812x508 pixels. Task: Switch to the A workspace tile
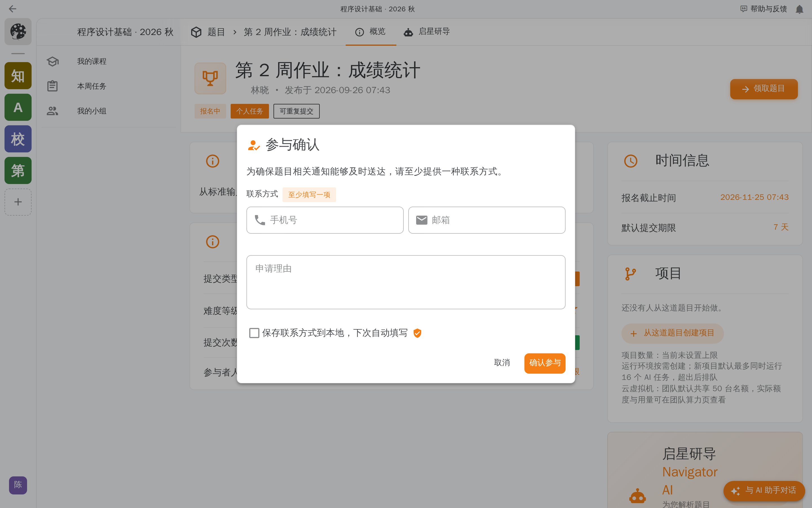click(18, 107)
